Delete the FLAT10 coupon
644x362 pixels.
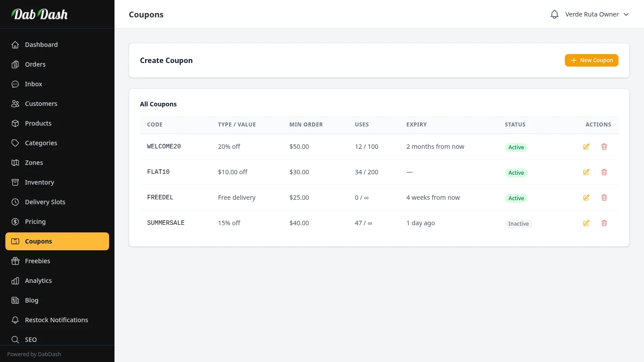[x=604, y=172]
